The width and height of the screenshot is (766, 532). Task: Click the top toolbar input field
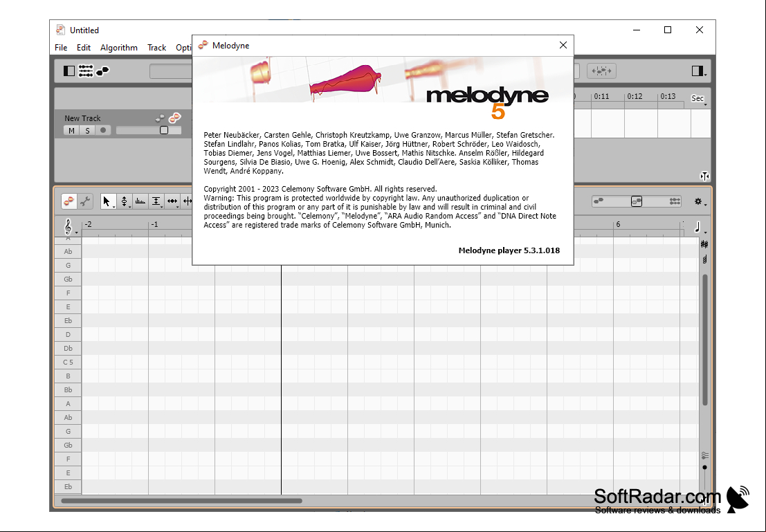[171, 71]
